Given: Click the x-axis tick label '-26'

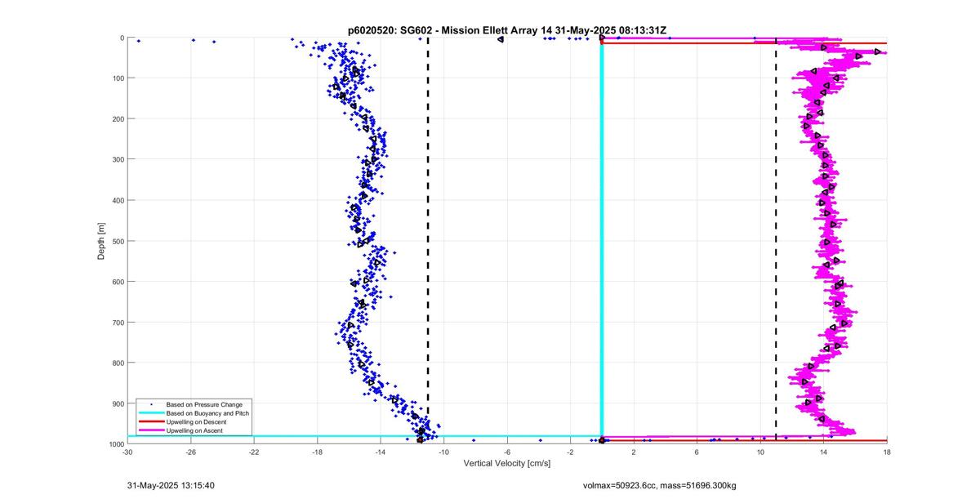Looking at the screenshot, I should pyautogui.click(x=190, y=451).
